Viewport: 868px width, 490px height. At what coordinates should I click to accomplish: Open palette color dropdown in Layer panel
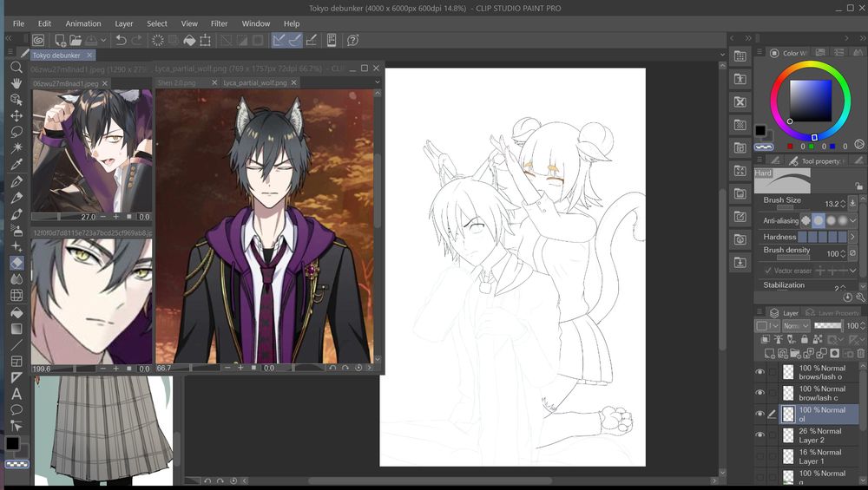[x=768, y=326]
